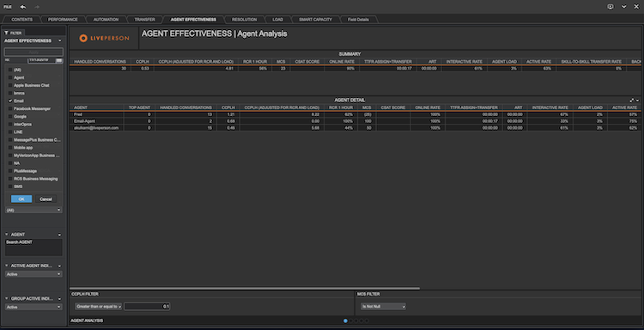Viewport: 644px width, 330px height.
Task: Check the Mobile app checkbox
Action: (x=10, y=148)
